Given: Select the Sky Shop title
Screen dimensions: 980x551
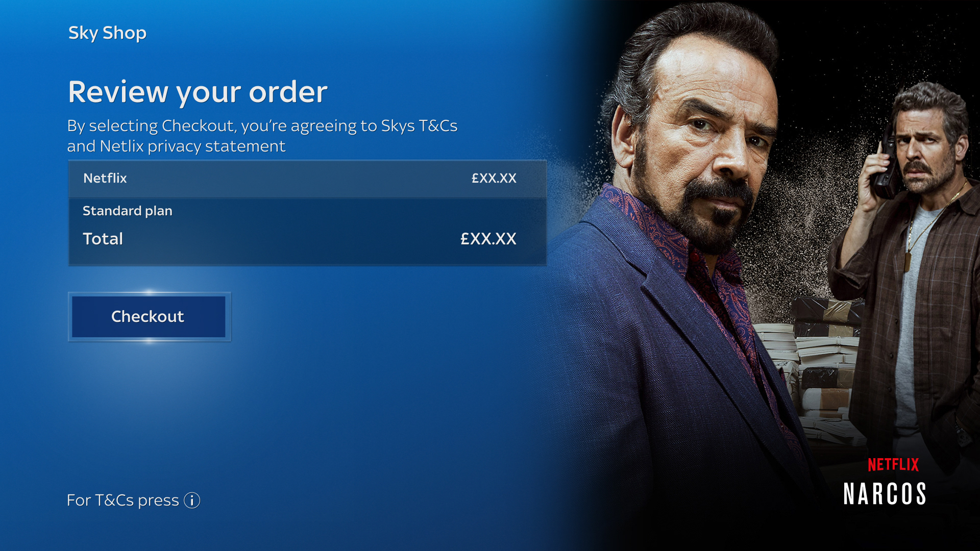Looking at the screenshot, I should (x=107, y=33).
